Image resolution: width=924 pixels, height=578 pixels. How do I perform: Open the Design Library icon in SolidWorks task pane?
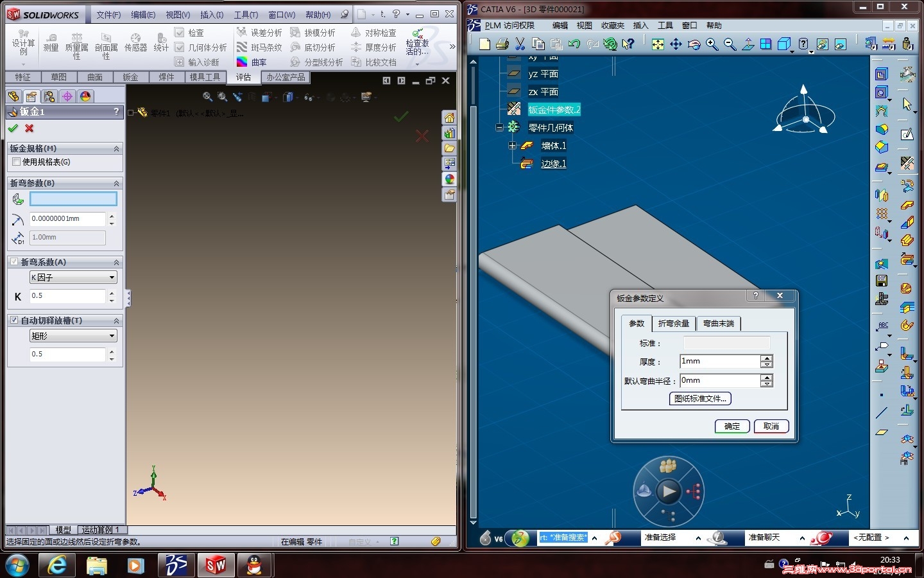(x=449, y=134)
